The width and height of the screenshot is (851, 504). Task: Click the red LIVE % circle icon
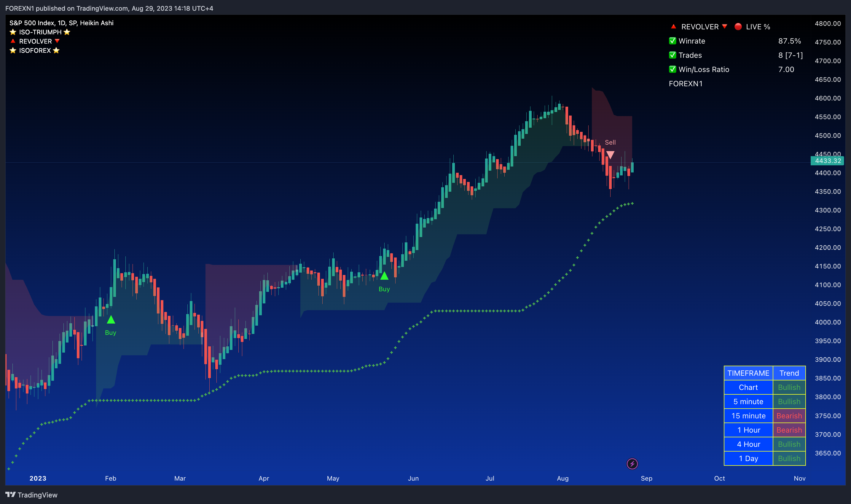click(x=738, y=26)
